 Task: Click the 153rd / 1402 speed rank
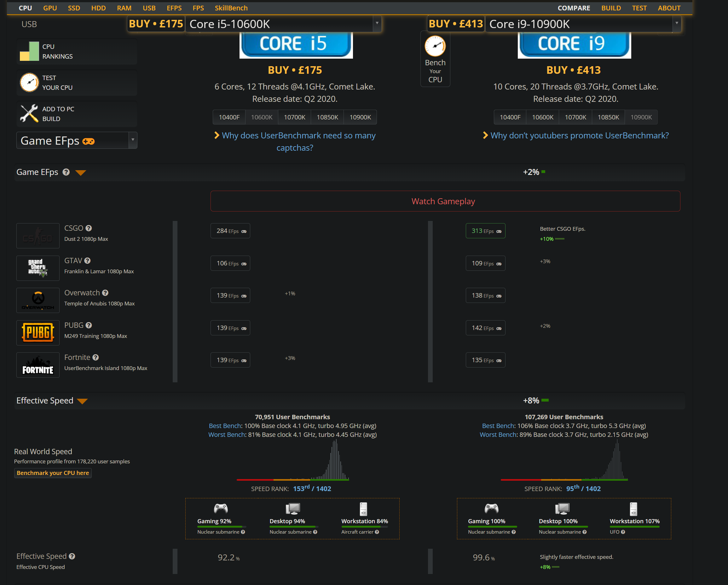pyautogui.click(x=312, y=489)
